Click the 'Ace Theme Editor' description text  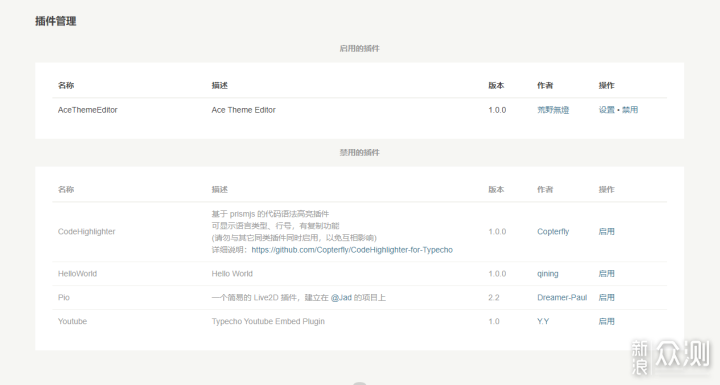click(243, 110)
